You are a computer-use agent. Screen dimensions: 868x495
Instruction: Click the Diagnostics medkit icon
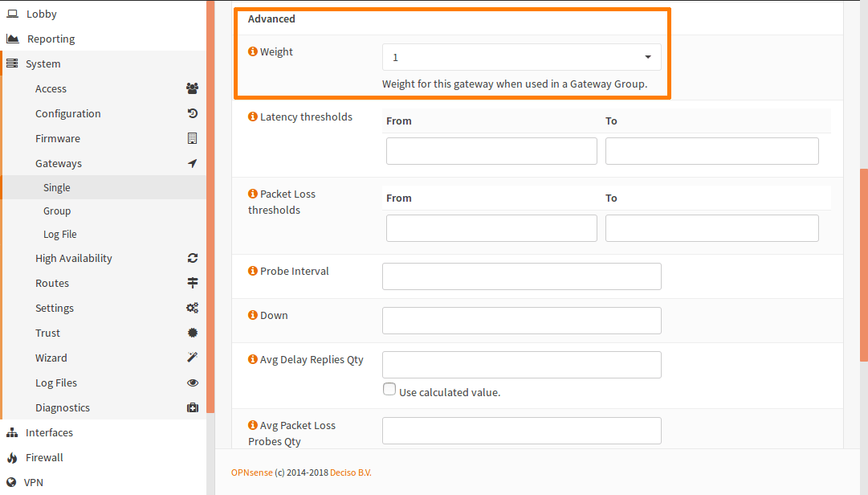(192, 407)
